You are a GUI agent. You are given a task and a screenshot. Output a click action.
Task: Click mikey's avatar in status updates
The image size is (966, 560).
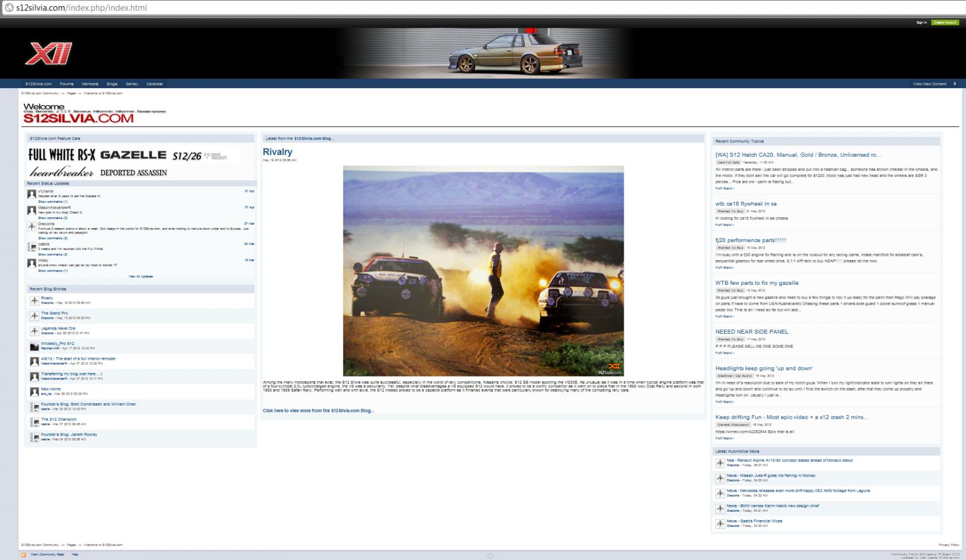pos(31,263)
